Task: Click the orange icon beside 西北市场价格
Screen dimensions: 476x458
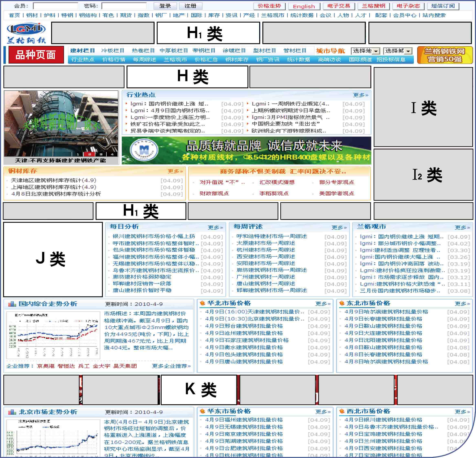Action: click(342, 411)
